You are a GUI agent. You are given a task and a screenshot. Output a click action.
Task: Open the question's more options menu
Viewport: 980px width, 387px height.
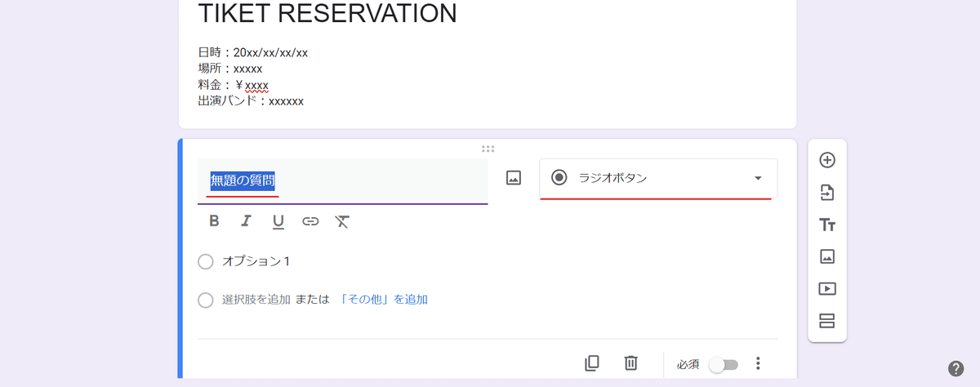[758, 363]
